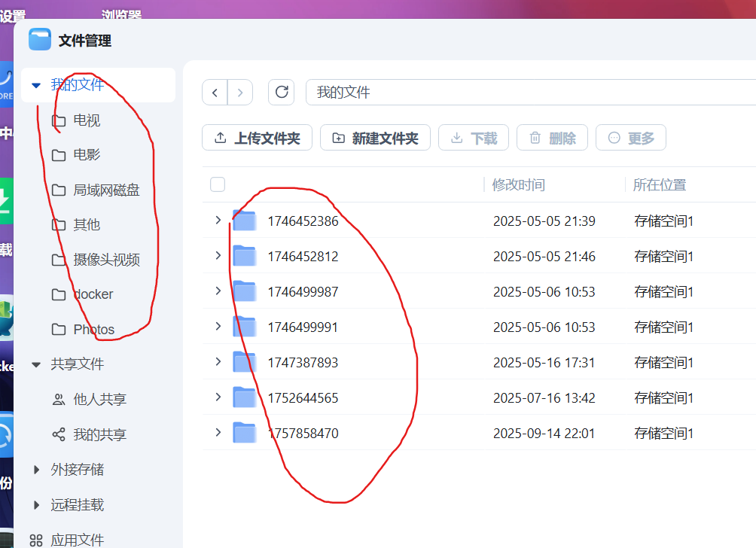This screenshot has width=756, height=548.
Task: Click the folder icon of 1746499991
Action: coord(245,326)
